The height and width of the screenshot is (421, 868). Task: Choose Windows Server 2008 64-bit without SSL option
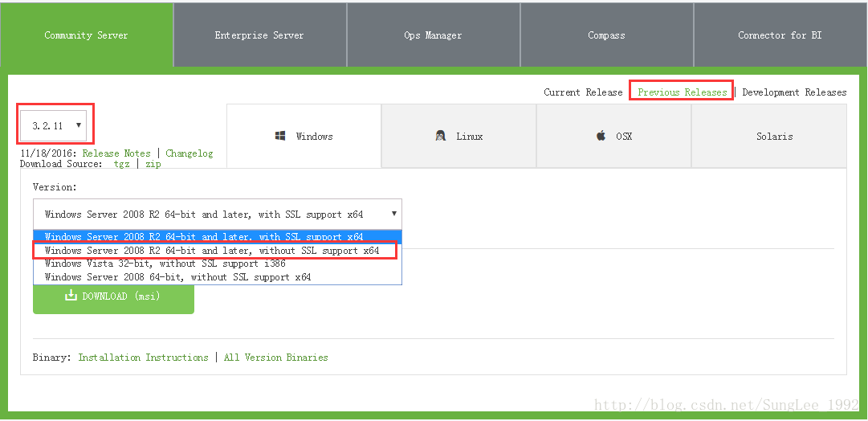pyautogui.click(x=218, y=277)
